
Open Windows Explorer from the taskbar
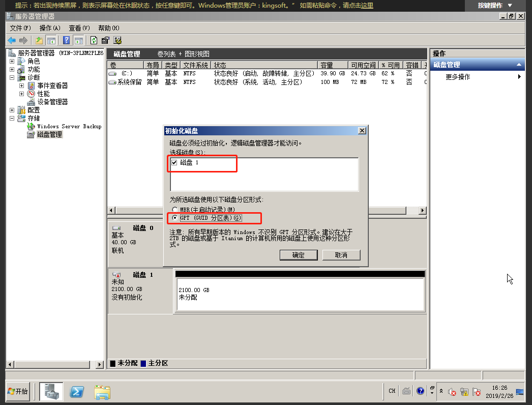[103, 391]
